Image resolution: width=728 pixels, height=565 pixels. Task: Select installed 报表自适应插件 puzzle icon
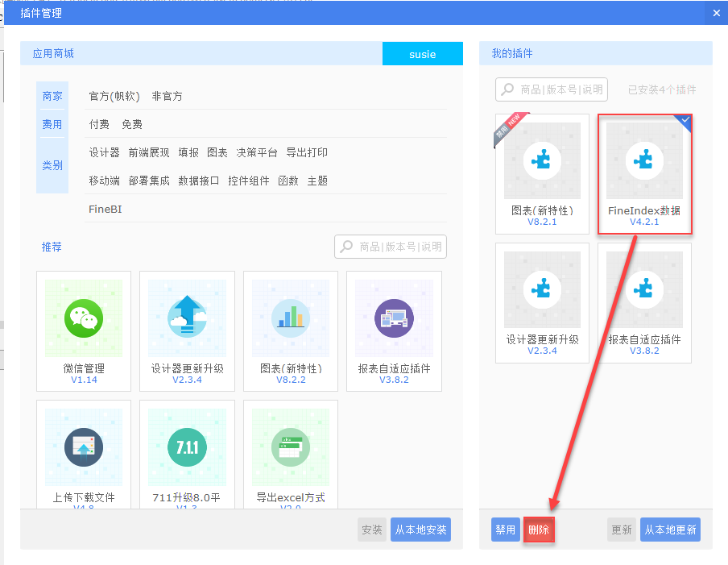[644, 290]
